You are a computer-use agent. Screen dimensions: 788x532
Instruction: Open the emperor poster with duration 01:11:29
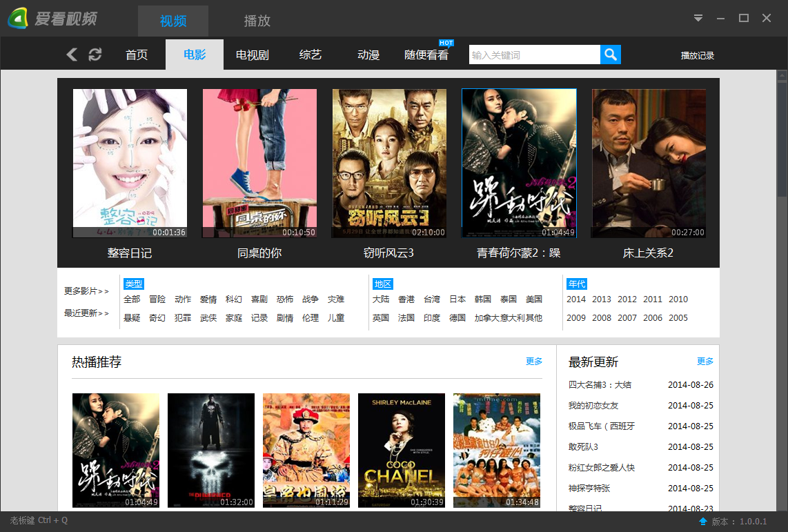[306, 450]
